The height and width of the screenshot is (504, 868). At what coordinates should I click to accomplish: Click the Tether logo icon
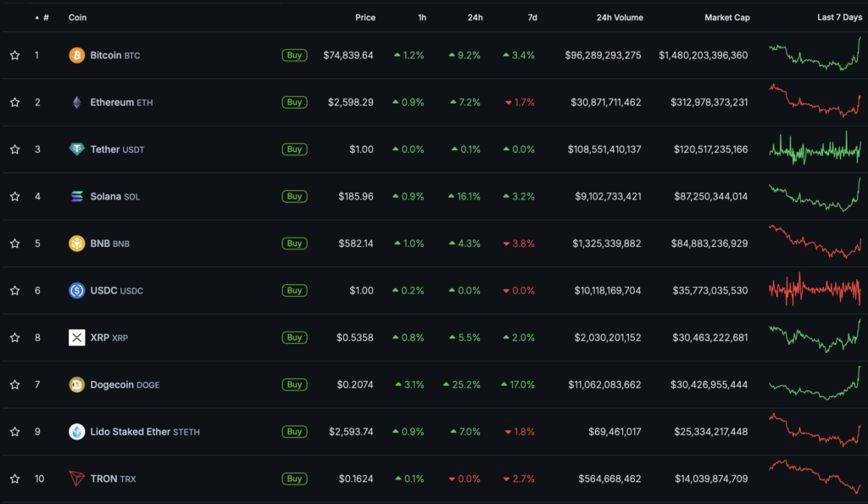click(77, 149)
